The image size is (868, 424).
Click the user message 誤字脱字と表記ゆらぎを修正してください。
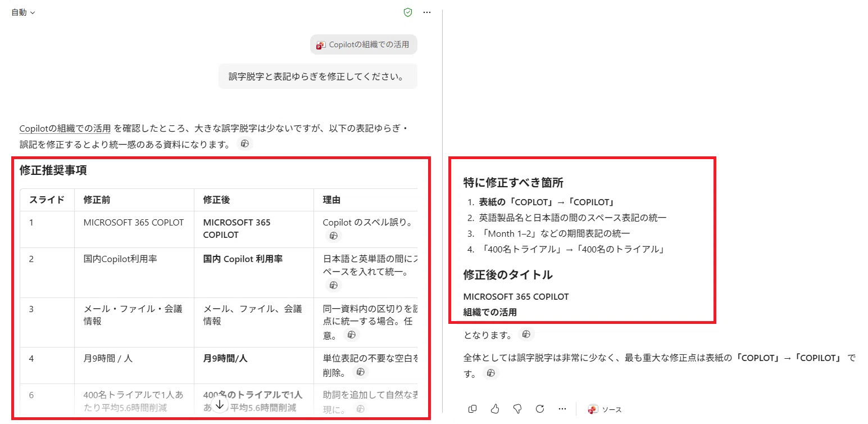coord(317,76)
